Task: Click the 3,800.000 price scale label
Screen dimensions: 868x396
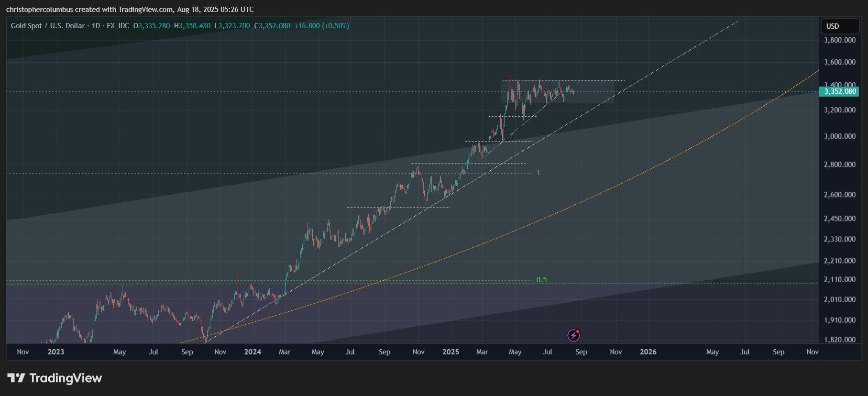Action: (839, 40)
